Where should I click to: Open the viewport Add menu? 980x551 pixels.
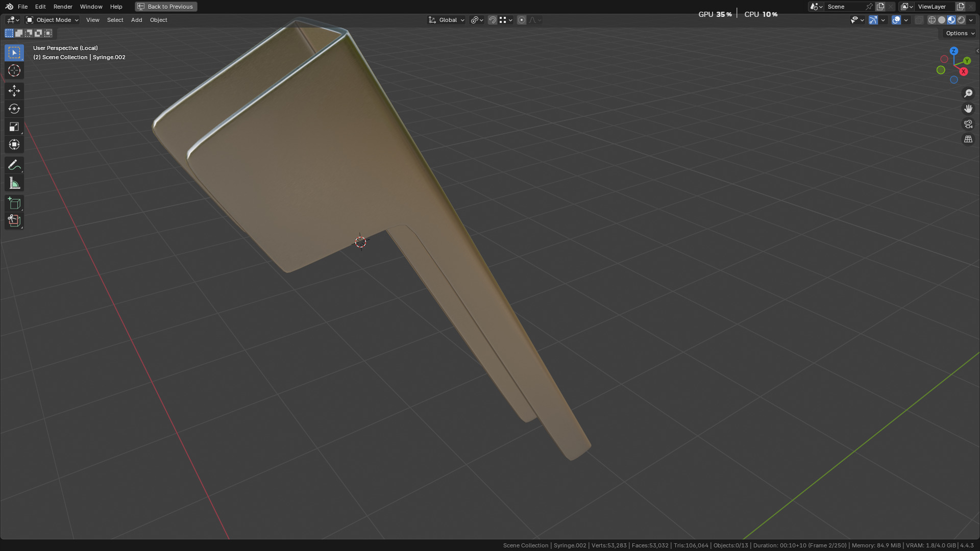click(136, 20)
